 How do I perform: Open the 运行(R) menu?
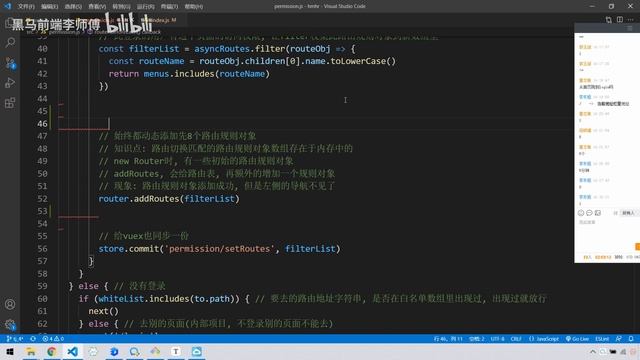[x=146, y=7]
